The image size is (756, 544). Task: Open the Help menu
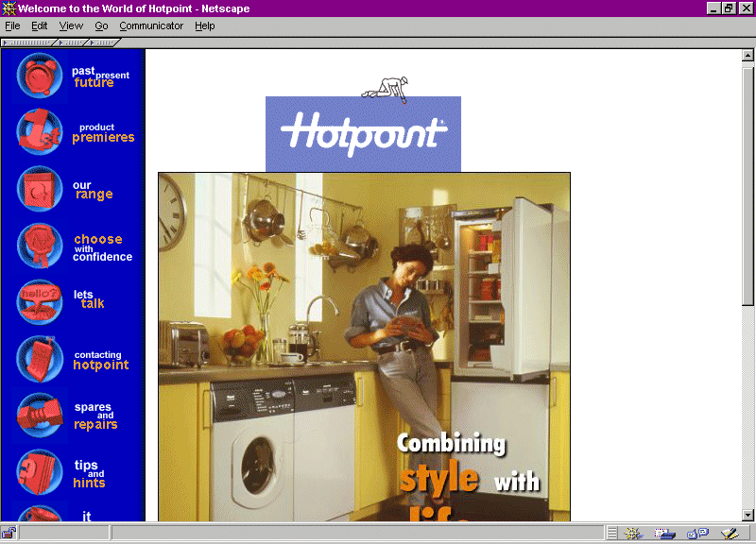(x=205, y=26)
